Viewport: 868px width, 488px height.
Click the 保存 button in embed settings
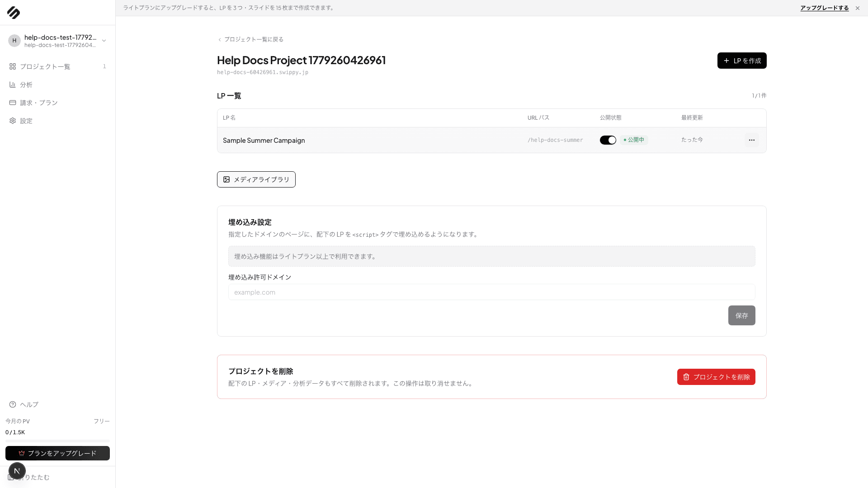742,315
